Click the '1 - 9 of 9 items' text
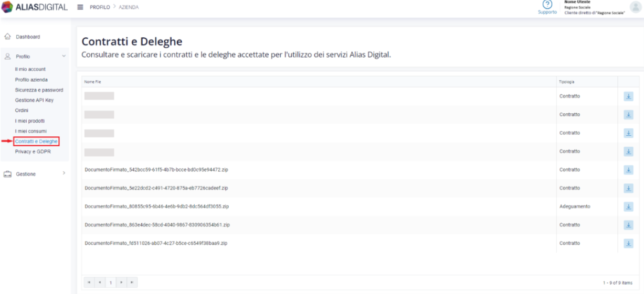The image size is (644, 294). (617, 282)
